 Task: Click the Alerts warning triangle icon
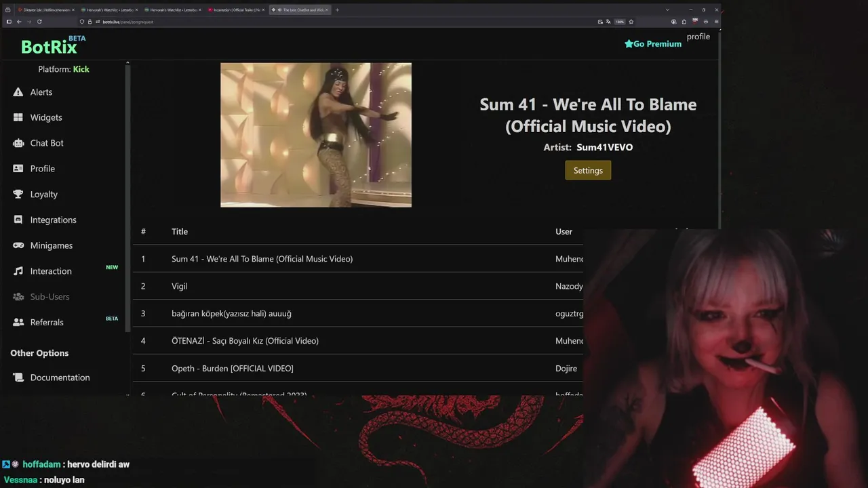[x=18, y=92]
